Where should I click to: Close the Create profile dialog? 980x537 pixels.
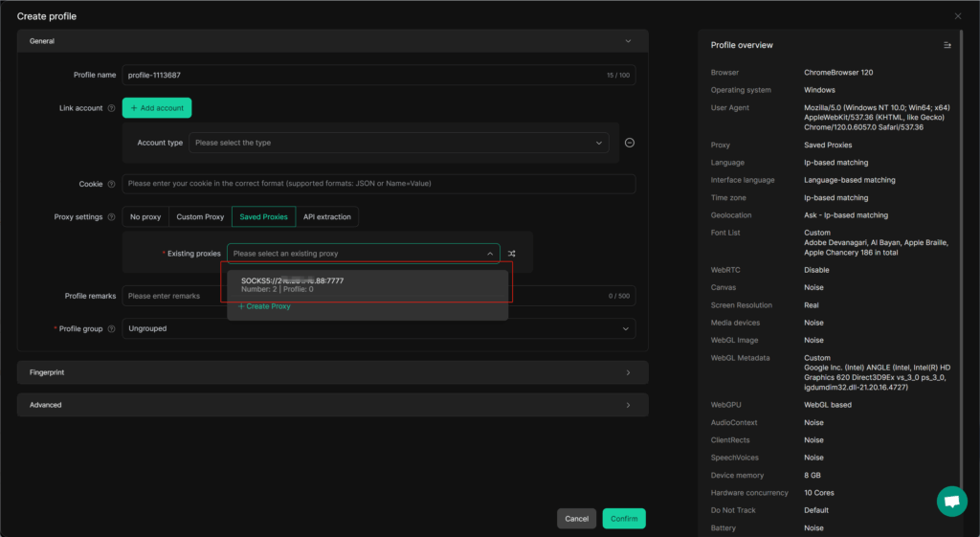point(958,16)
